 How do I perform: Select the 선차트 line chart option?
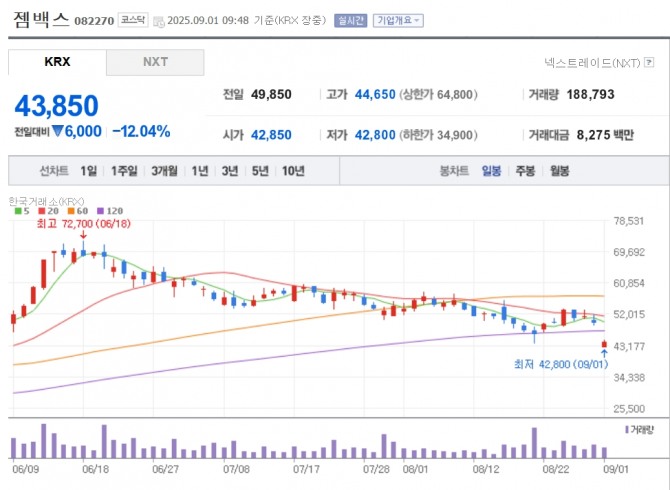click(54, 171)
